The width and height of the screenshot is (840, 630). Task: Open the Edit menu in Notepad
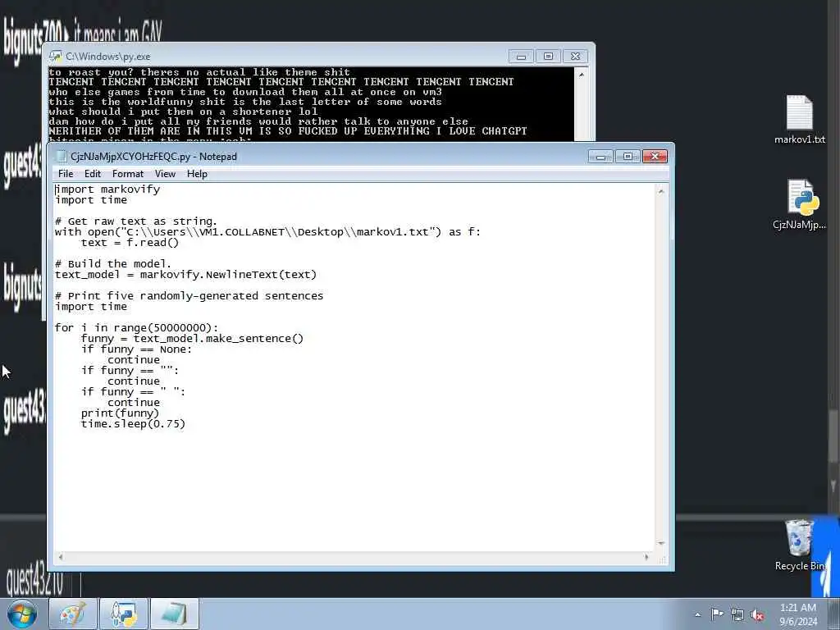pyautogui.click(x=92, y=174)
